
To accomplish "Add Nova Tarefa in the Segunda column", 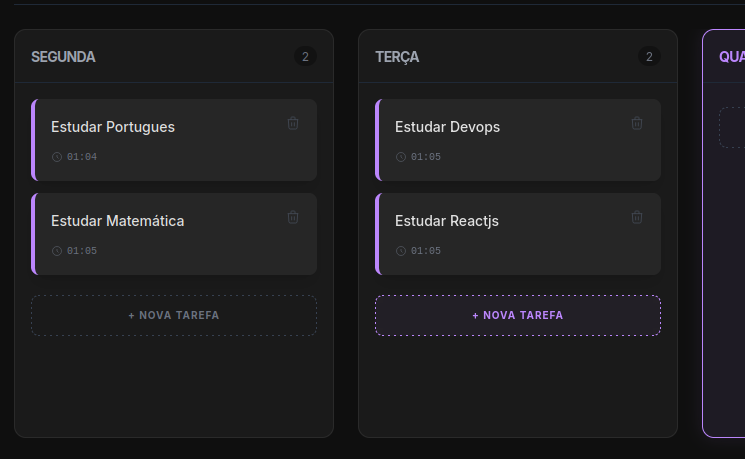I will click(x=174, y=315).
